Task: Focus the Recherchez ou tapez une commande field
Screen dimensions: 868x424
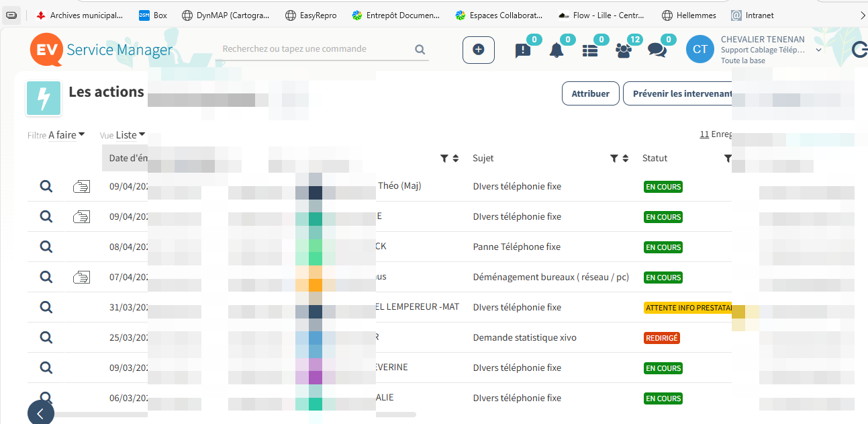Action: click(317, 49)
